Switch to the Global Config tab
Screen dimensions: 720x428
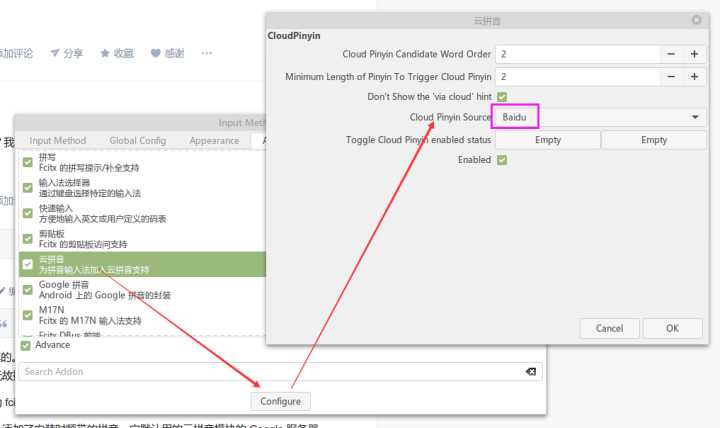(x=138, y=141)
